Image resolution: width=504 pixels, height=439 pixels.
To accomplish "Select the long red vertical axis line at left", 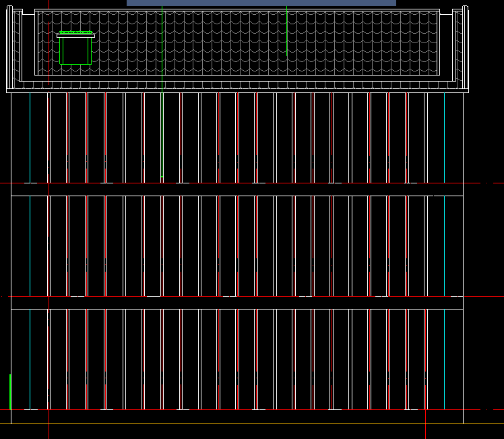I will [x=49, y=219].
